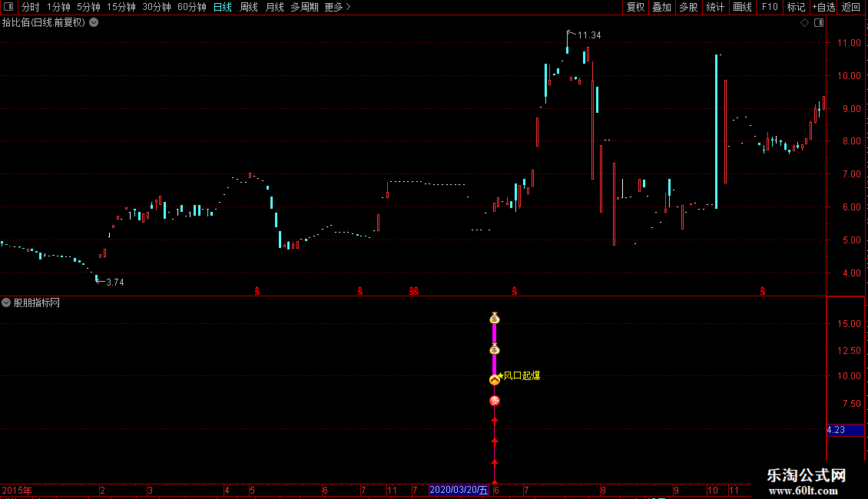Screen dimensions: 868x499
Task: Select the 1分钟 period tab
Action: pyautogui.click(x=58, y=7)
